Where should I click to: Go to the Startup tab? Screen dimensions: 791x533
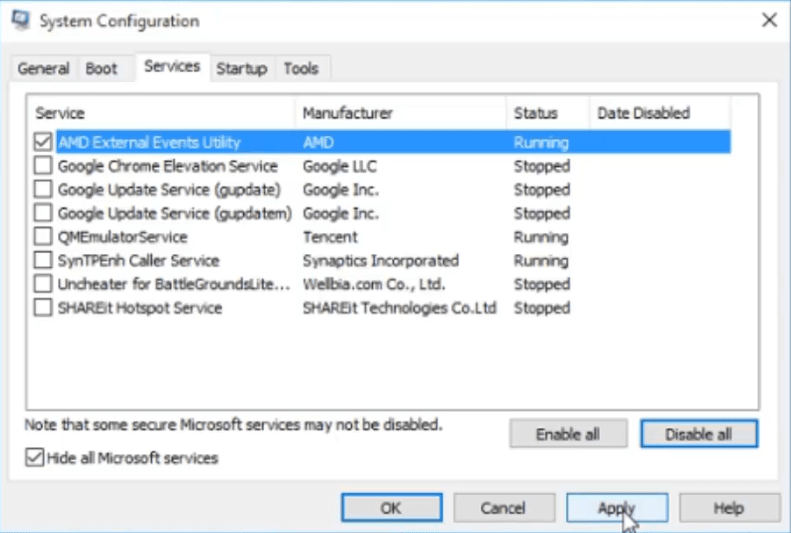click(241, 69)
